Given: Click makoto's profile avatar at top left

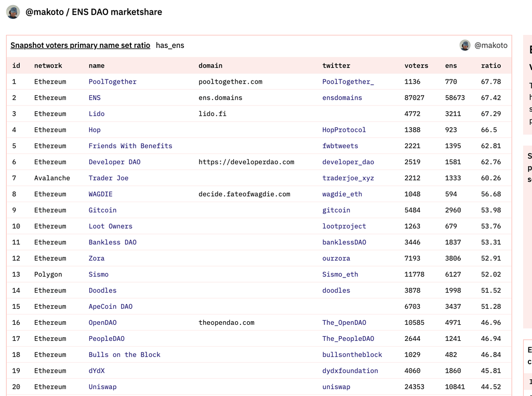Looking at the screenshot, I should (x=12, y=12).
